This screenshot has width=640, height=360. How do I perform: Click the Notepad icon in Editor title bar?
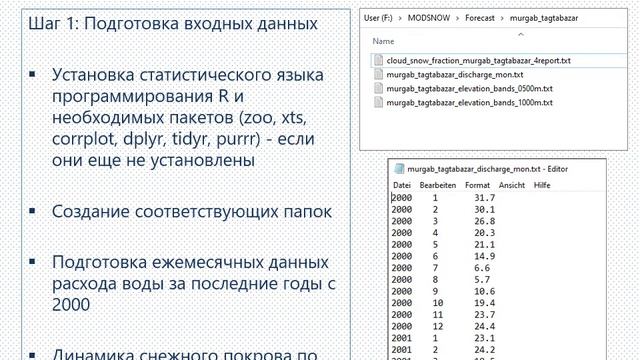[x=399, y=169]
